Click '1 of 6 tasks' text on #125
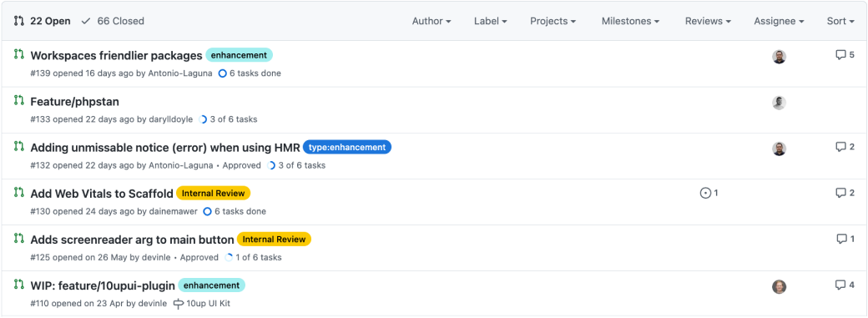Viewport: 868px width, 318px height. pos(259,257)
